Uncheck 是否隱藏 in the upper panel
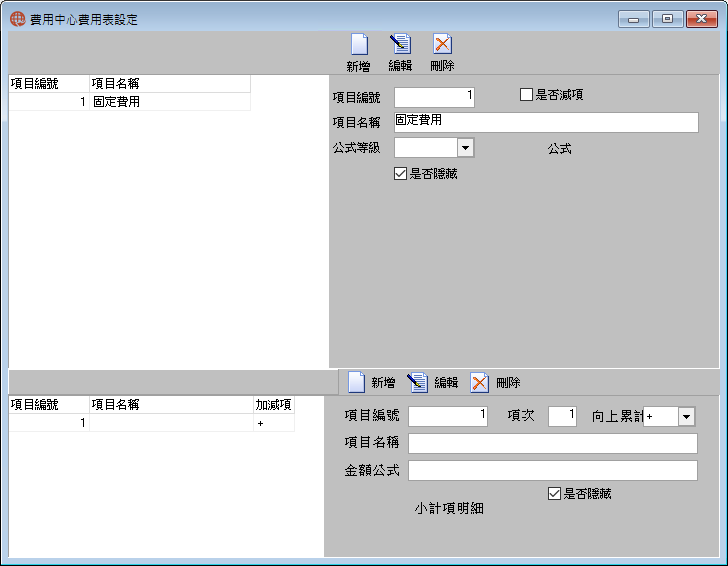Image resolution: width=728 pixels, height=566 pixels. point(400,174)
